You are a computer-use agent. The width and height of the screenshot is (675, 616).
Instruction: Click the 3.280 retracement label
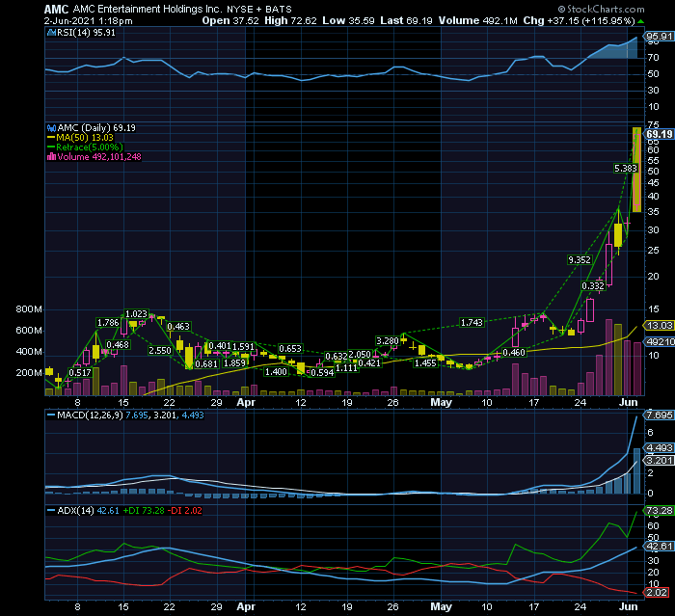click(388, 341)
